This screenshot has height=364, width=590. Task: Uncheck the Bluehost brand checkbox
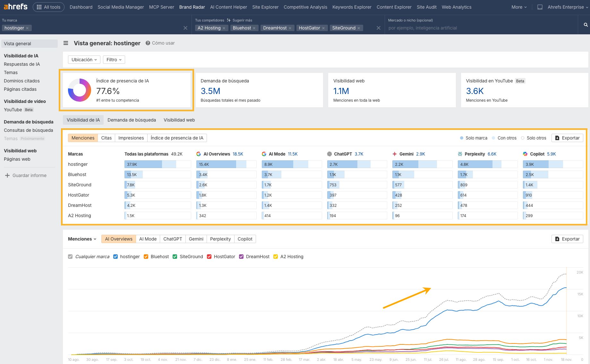click(x=146, y=256)
